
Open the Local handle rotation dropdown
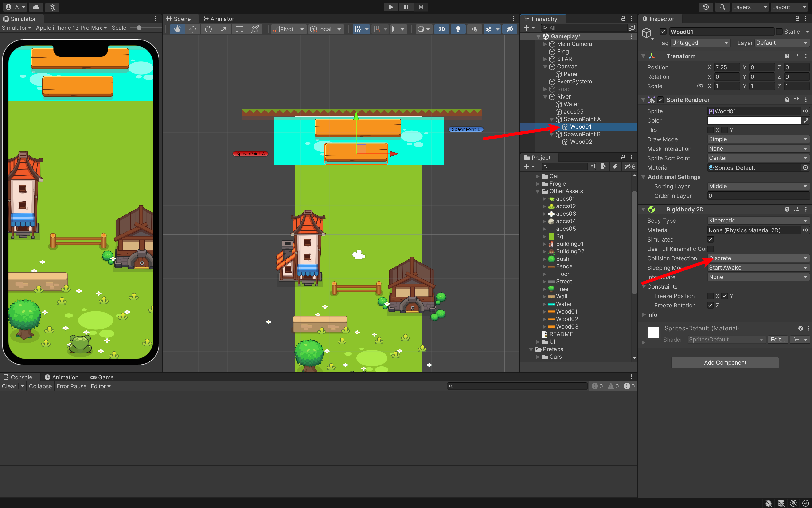tap(325, 29)
